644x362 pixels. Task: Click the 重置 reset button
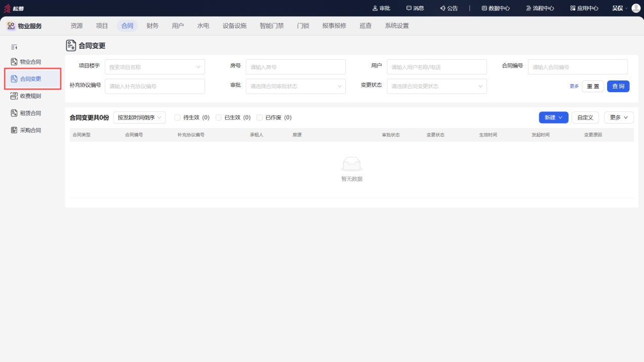coord(593,86)
